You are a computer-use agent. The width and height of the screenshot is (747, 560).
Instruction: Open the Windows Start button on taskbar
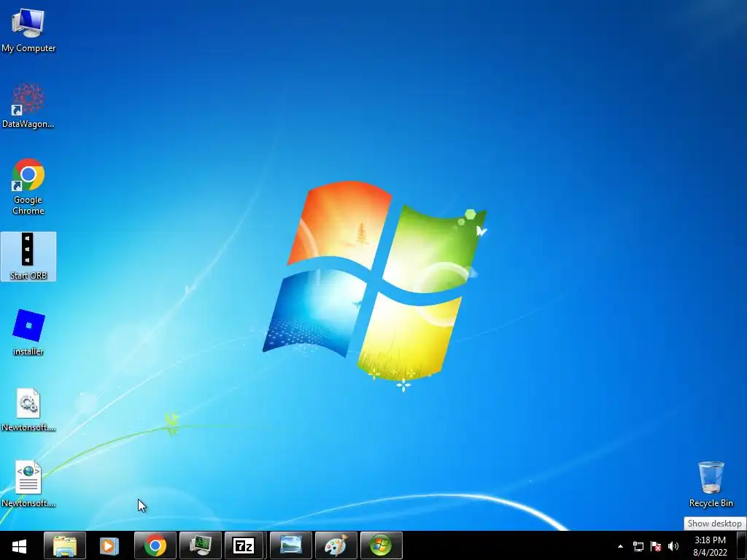pos(19,545)
